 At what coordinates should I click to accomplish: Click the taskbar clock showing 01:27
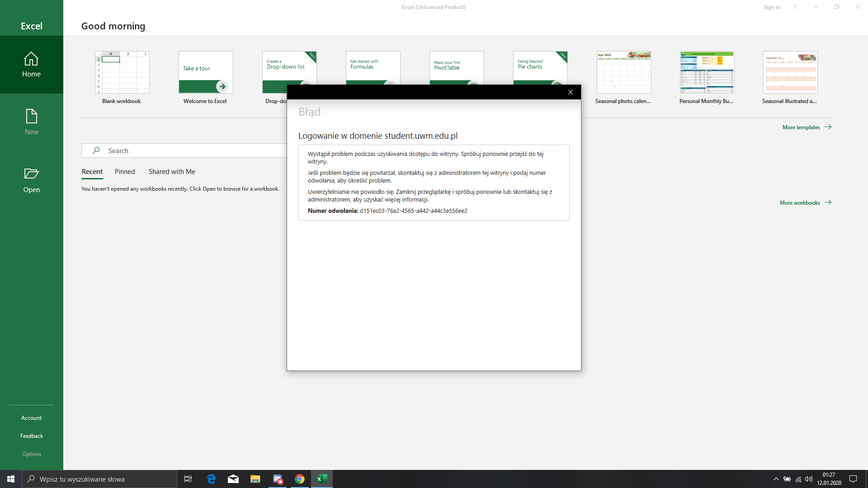point(829,479)
